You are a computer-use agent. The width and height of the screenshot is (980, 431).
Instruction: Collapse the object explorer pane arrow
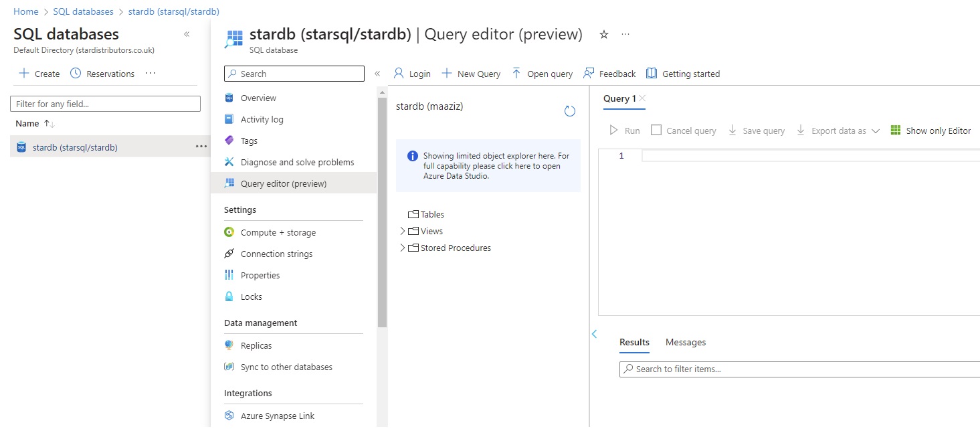(594, 334)
